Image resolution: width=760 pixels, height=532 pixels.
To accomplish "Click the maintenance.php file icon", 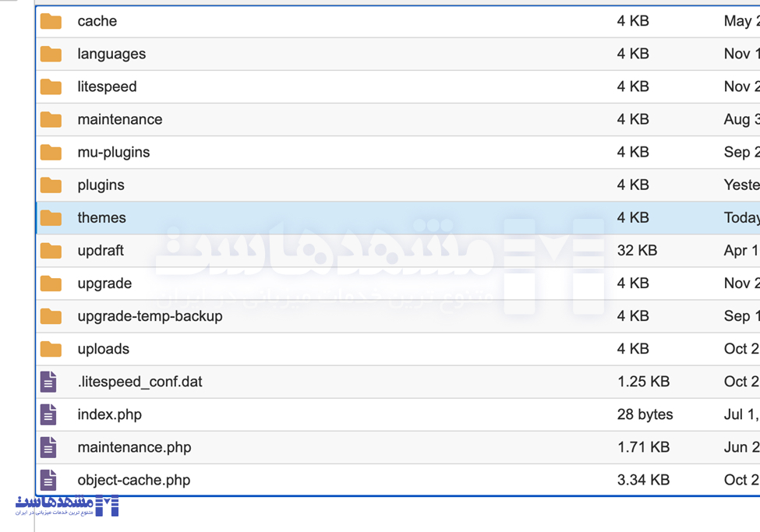I will pos(48,447).
